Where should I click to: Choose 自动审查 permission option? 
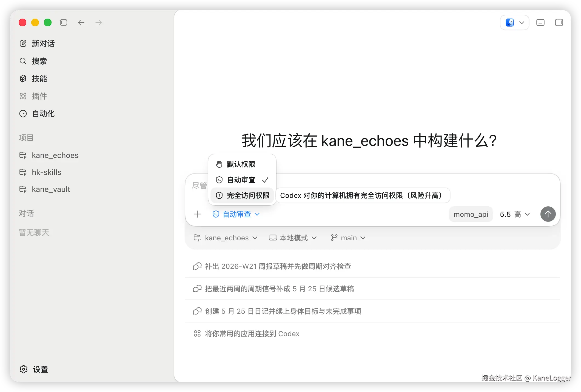click(x=242, y=180)
